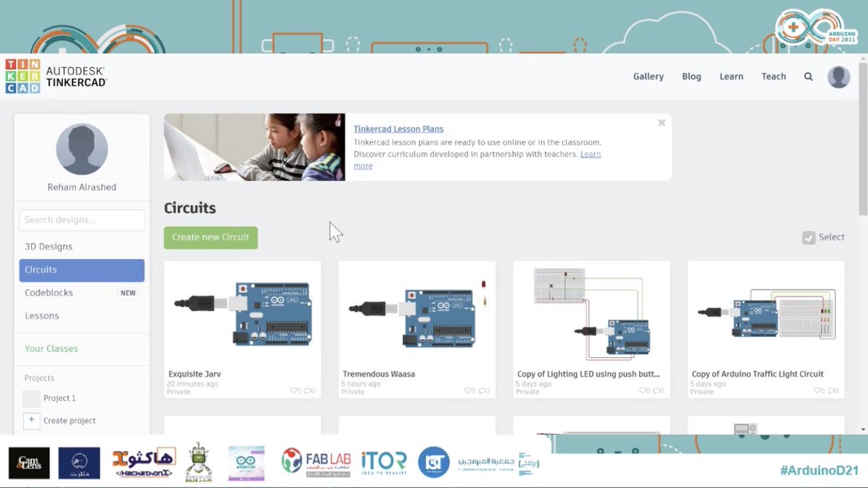The width and height of the screenshot is (868, 488).
Task: Click the Reham Alrashed profile picture
Action: coord(82,150)
